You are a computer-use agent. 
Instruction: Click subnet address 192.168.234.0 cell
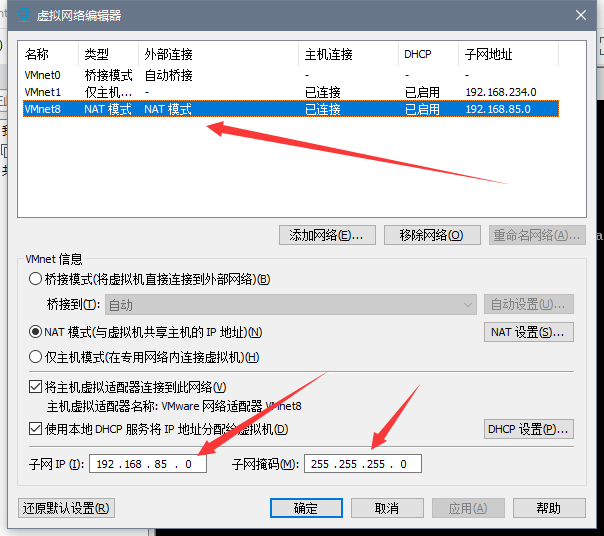501,92
